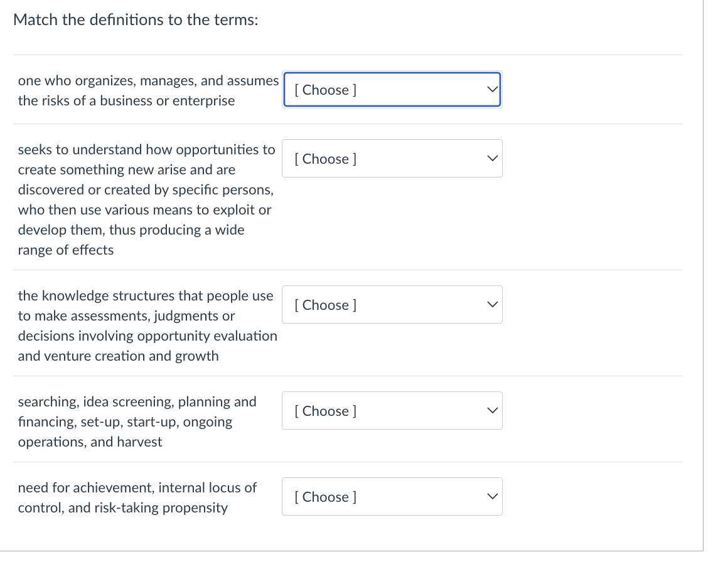The image size is (728, 562).
Task: Open the dropdown for 'the knowledge structures' definition
Action: (x=392, y=305)
